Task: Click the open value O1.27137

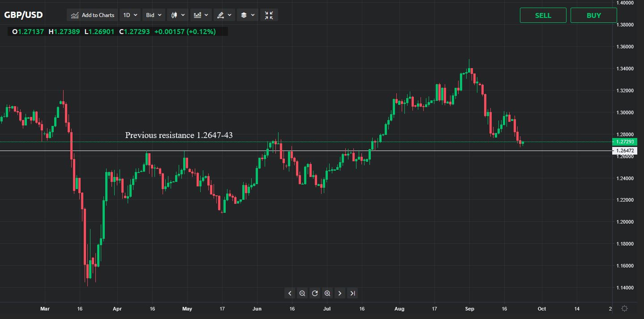Action: (x=28, y=32)
